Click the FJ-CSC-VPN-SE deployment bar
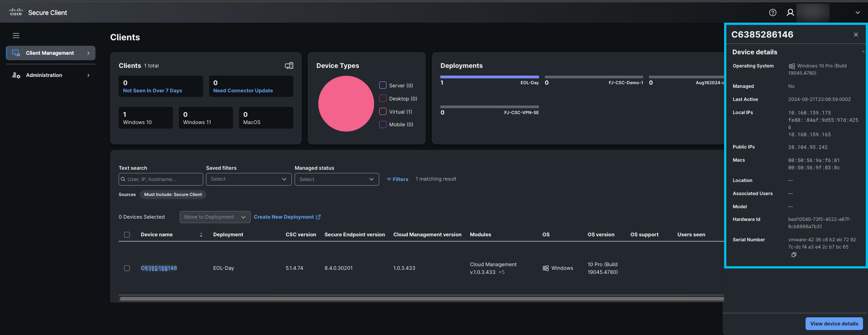The image size is (868, 335). coord(490,107)
